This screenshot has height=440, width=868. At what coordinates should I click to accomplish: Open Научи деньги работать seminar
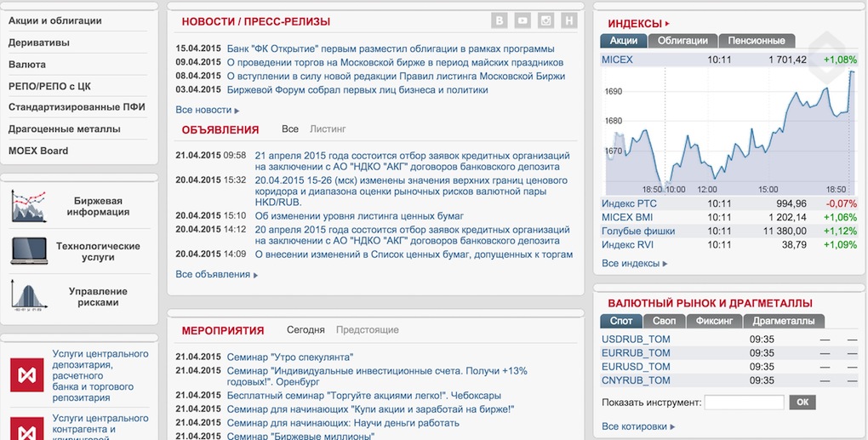(343, 423)
